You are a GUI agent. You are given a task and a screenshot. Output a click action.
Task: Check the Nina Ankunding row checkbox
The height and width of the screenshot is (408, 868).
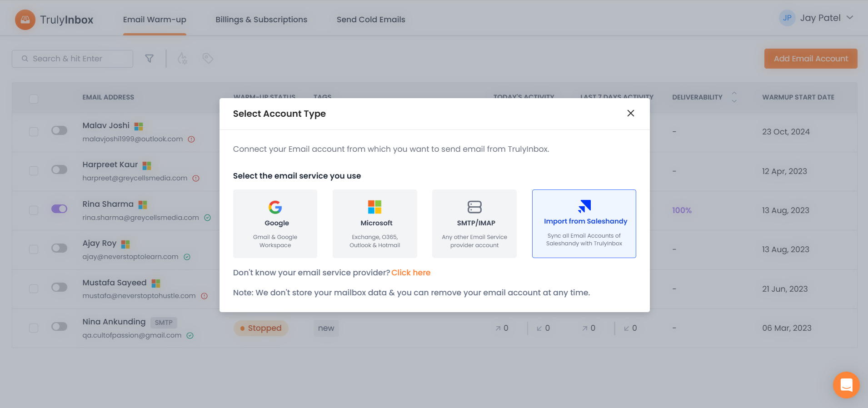point(34,328)
